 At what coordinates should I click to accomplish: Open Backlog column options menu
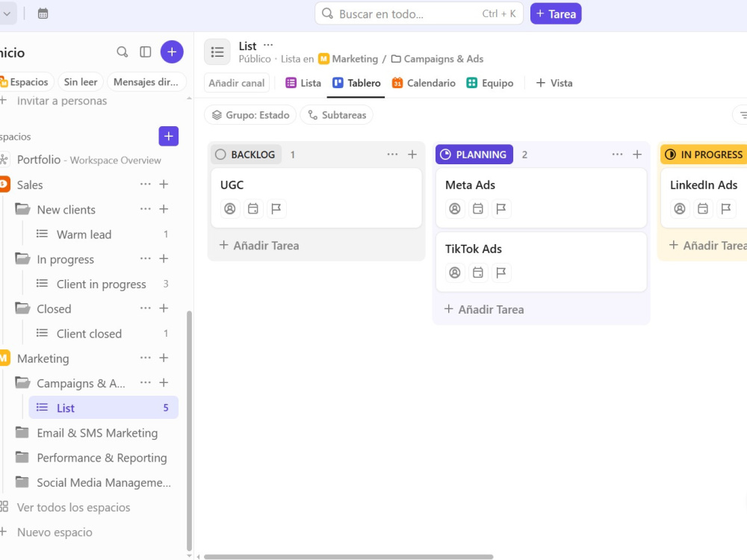pyautogui.click(x=393, y=155)
